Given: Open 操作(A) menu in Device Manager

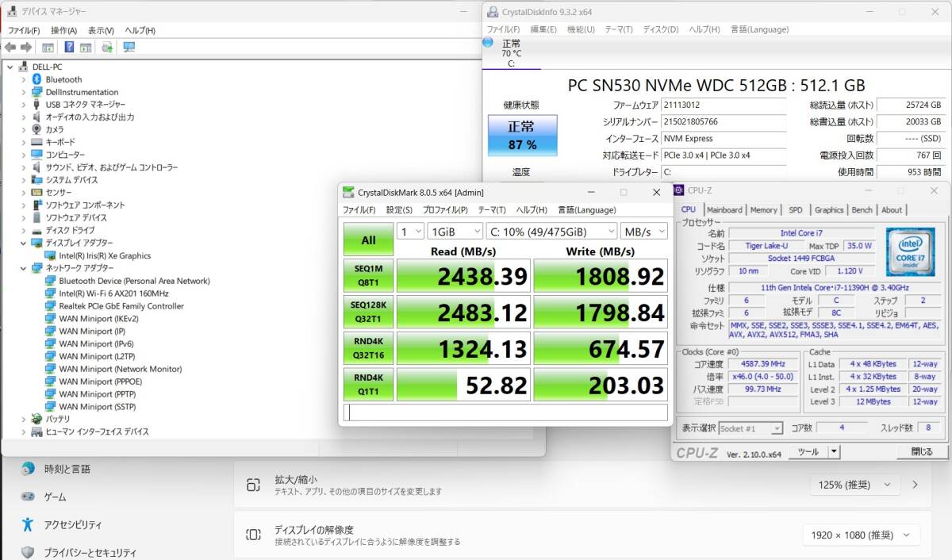Looking at the screenshot, I should [x=64, y=30].
